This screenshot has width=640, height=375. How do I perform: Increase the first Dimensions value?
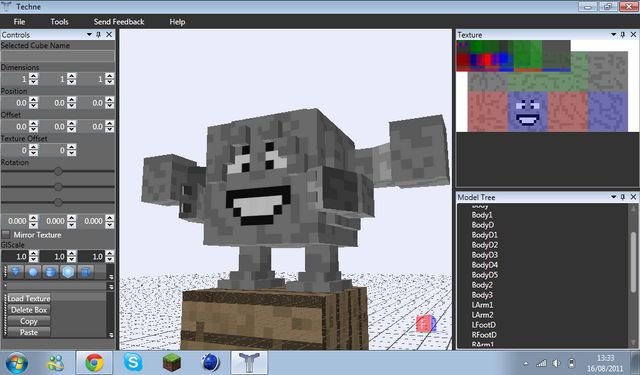tap(33, 76)
